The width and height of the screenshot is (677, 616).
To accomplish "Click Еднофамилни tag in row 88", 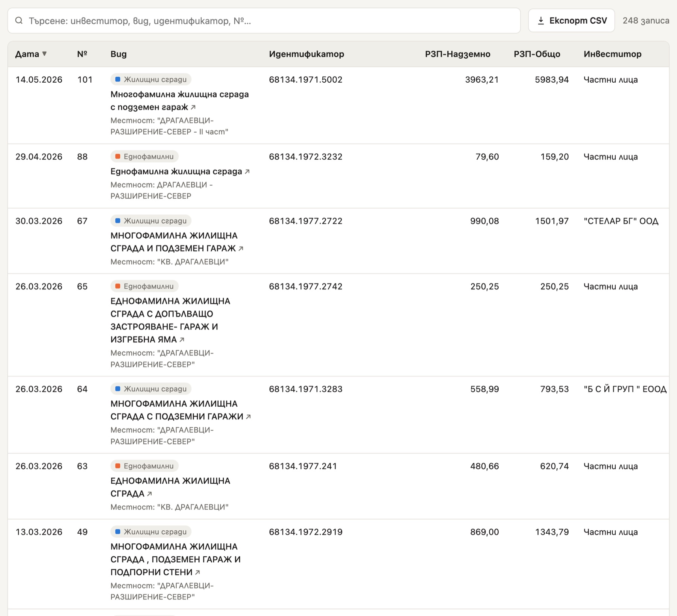I will click(x=144, y=157).
